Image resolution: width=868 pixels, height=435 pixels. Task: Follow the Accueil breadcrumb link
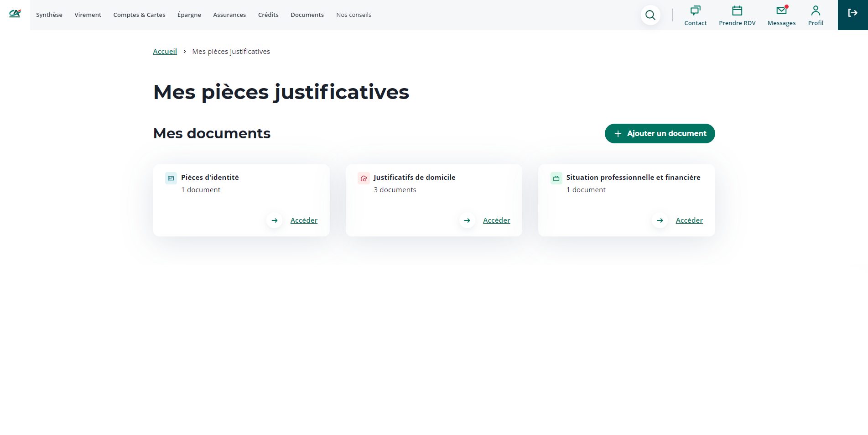point(165,52)
